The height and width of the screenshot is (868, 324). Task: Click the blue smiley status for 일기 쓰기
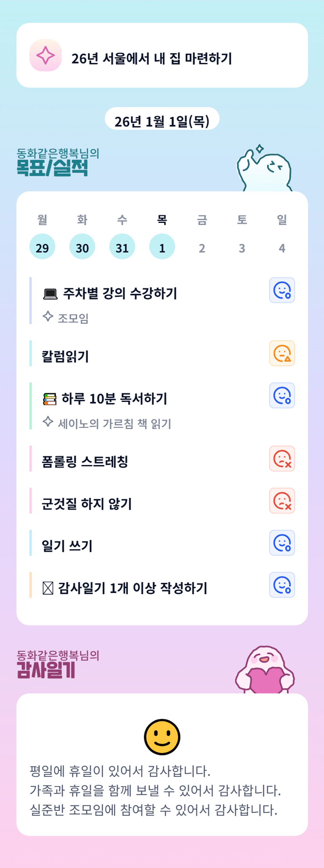[x=282, y=543]
